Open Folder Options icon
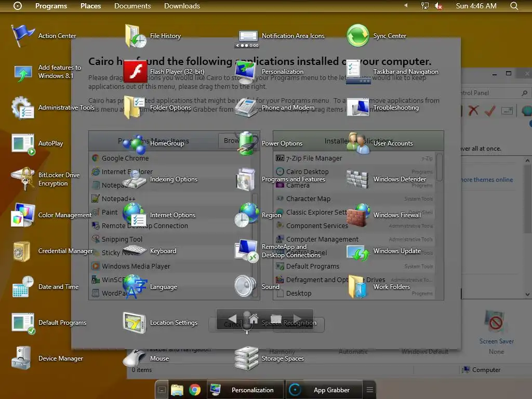This screenshot has width=532, height=399. [x=135, y=107]
